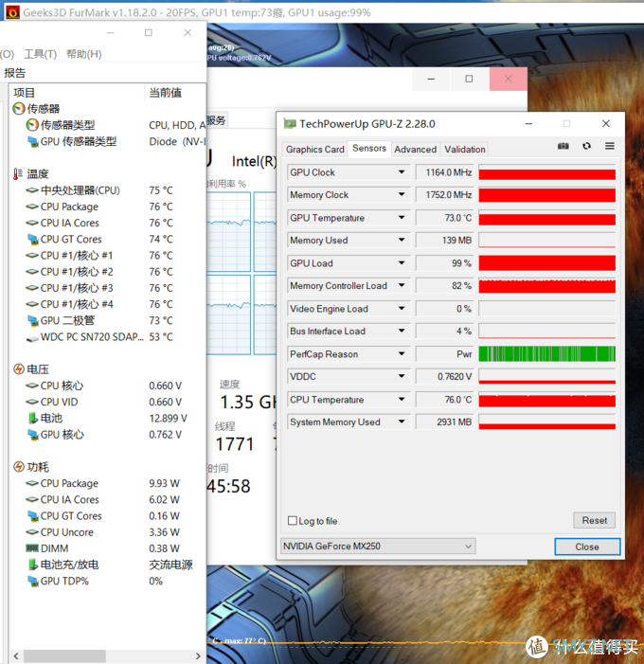
Task: Click CPU GT Cores temperature icon
Action: pyautogui.click(x=32, y=240)
